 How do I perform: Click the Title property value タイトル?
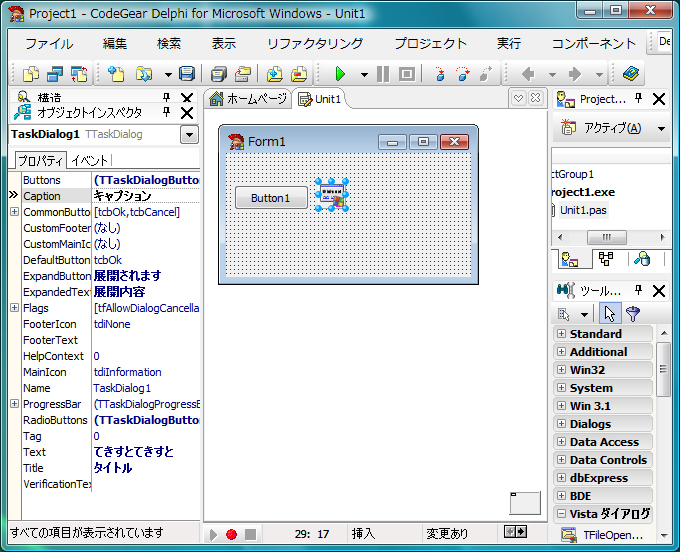113,468
